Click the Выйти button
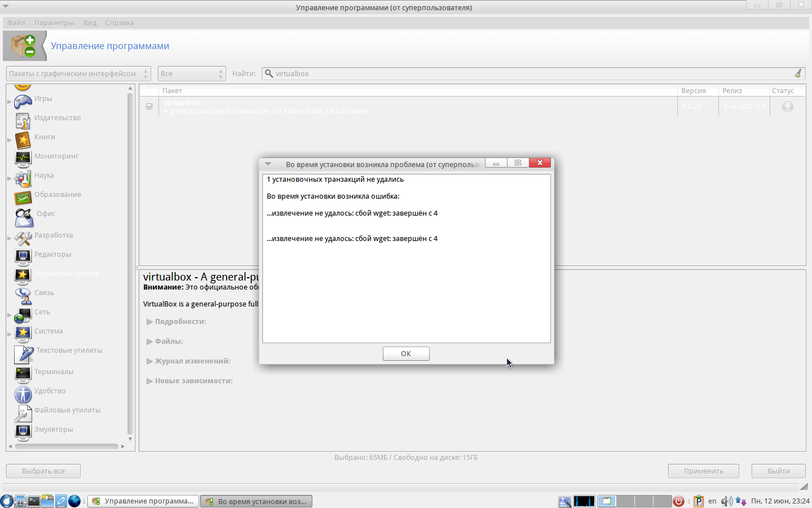812x508 pixels. click(779, 471)
